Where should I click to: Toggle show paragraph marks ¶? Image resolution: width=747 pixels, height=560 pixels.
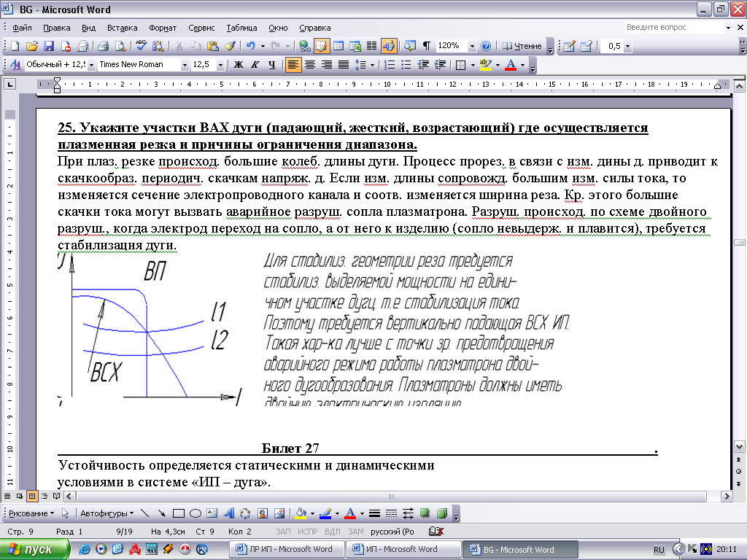(426, 46)
